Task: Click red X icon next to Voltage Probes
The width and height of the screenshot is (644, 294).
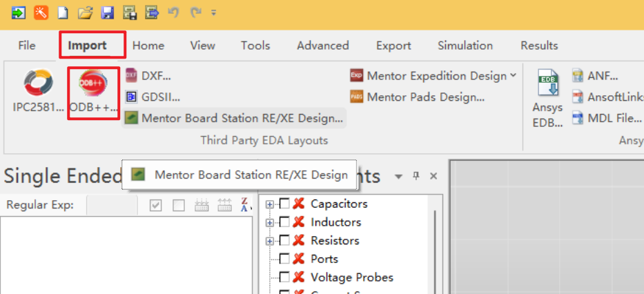Action: click(299, 277)
